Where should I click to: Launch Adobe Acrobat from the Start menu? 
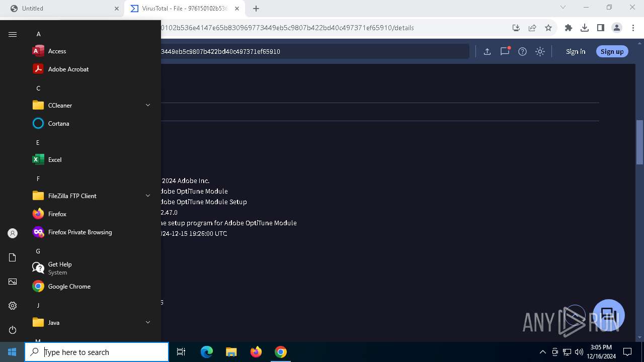[91, 69]
